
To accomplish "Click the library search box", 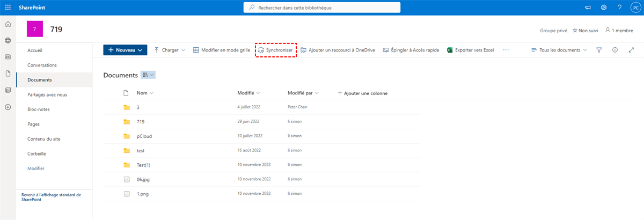I will pos(322,8).
